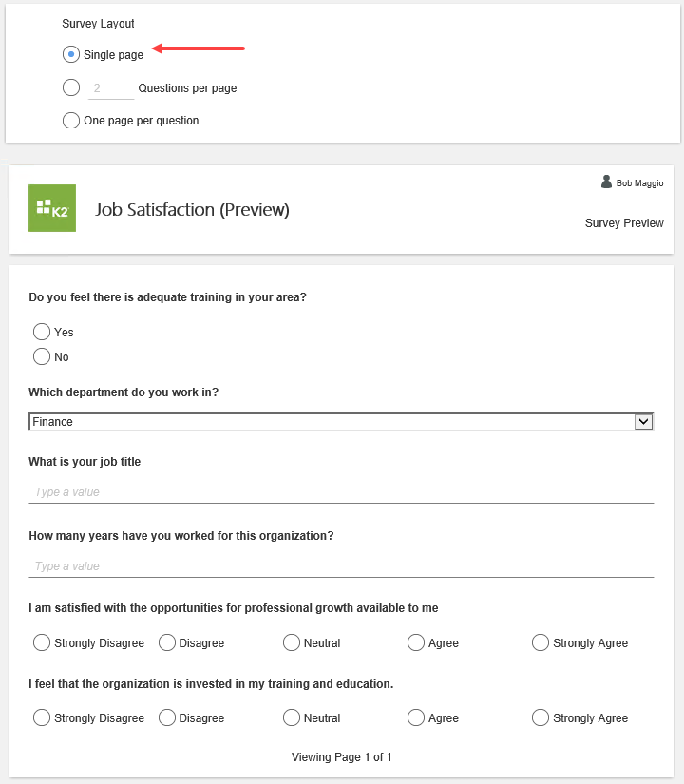Click the Survey Preview label
This screenshot has height=784, width=684.
[x=624, y=223]
